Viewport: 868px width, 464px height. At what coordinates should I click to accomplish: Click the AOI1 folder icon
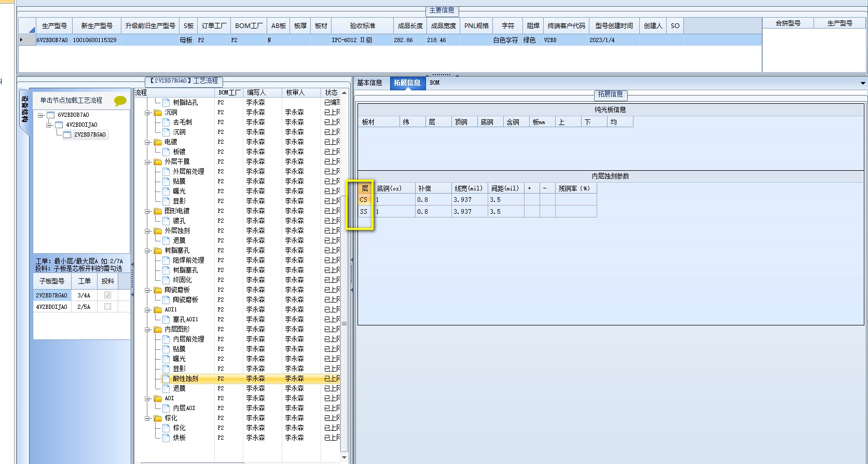(x=158, y=309)
